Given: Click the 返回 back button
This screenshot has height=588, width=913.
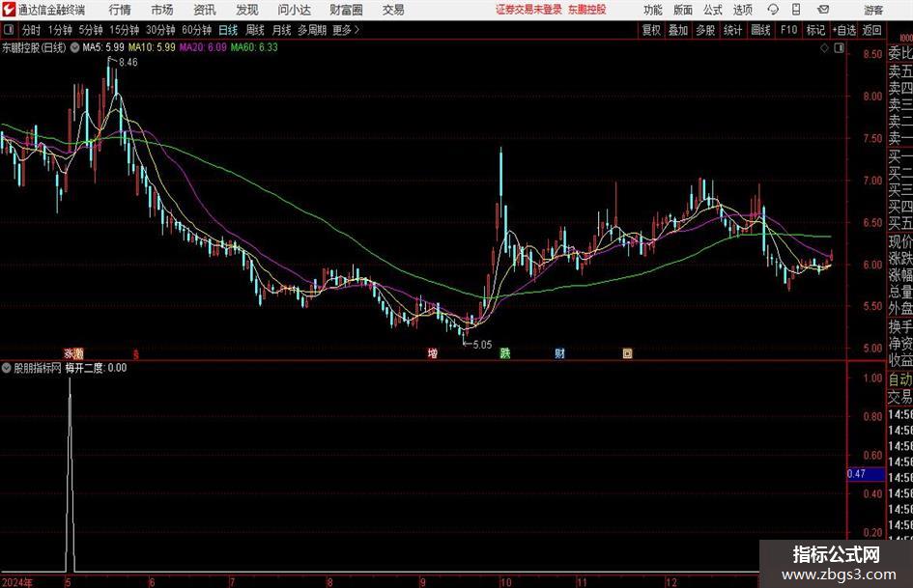Looking at the screenshot, I should click(871, 30).
